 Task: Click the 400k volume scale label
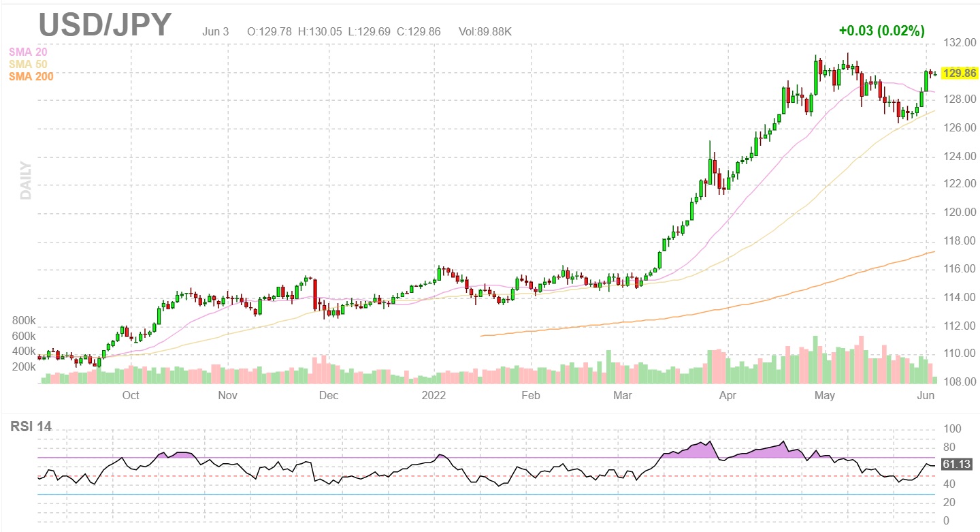pyautogui.click(x=24, y=351)
